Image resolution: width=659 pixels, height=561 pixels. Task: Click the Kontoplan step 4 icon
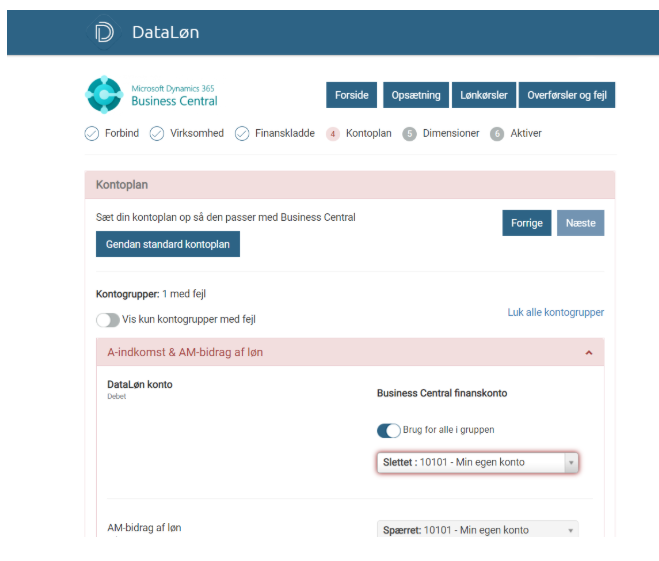tap(333, 134)
